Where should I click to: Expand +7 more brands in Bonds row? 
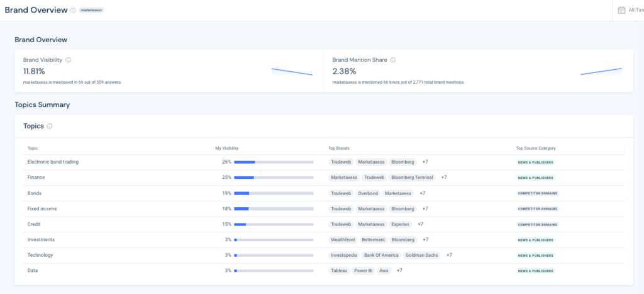(423, 193)
